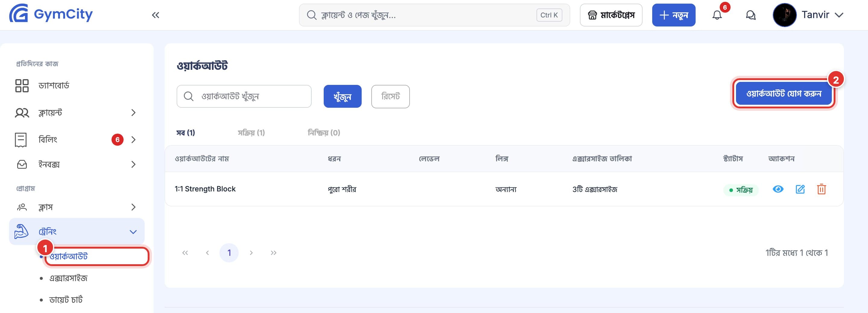Click the 1:1 Strength Block workout name
The image size is (868, 313).
coord(205,189)
